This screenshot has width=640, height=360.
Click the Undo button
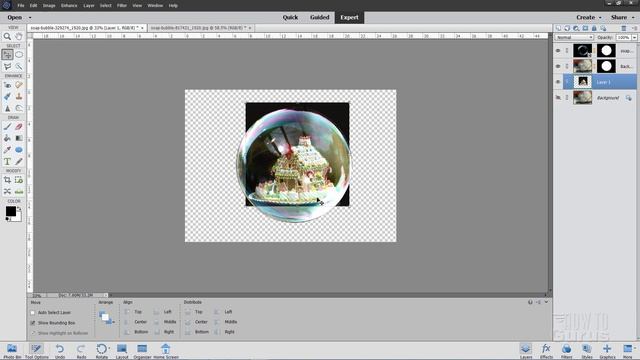click(x=60, y=351)
